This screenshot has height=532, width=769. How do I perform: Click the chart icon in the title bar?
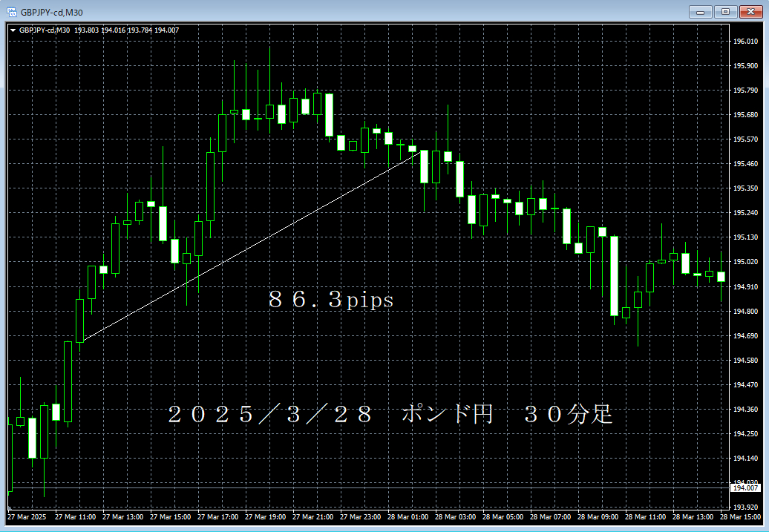coord(10,11)
